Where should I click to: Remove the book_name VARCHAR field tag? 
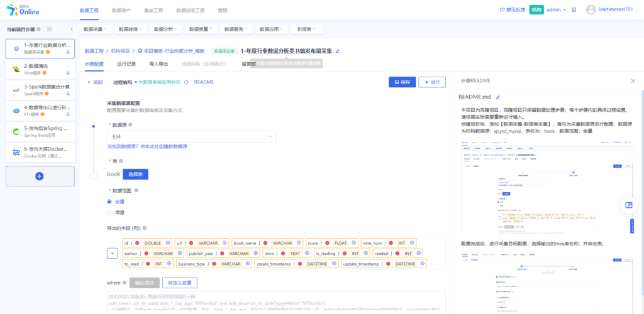[x=299, y=242]
